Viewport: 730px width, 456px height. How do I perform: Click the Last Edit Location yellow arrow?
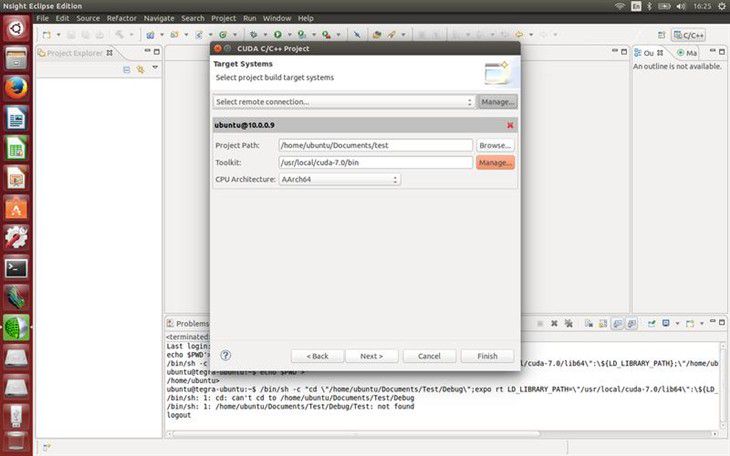pyautogui.click(x=519, y=35)
